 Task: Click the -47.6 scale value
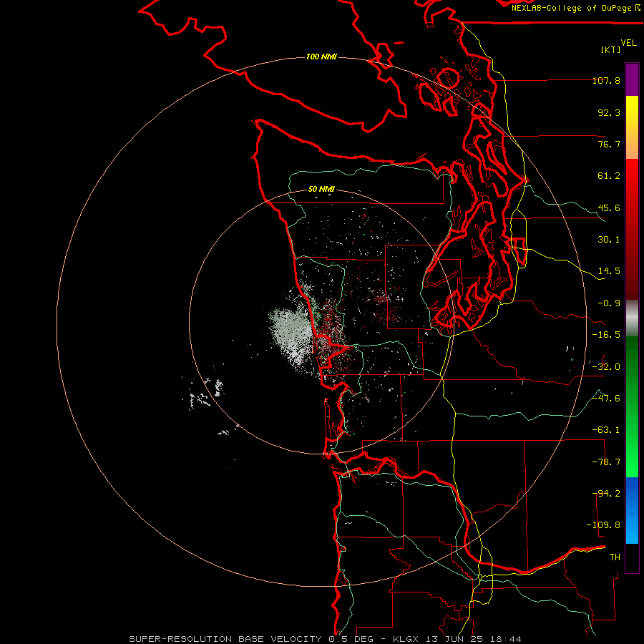click(606, 399)
